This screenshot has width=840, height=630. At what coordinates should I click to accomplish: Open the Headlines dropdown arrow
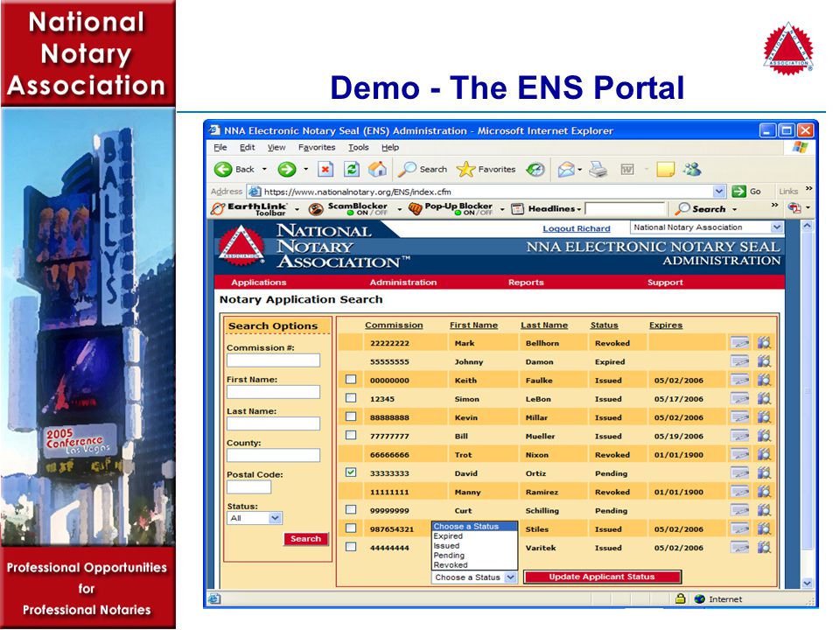[579, 209]
